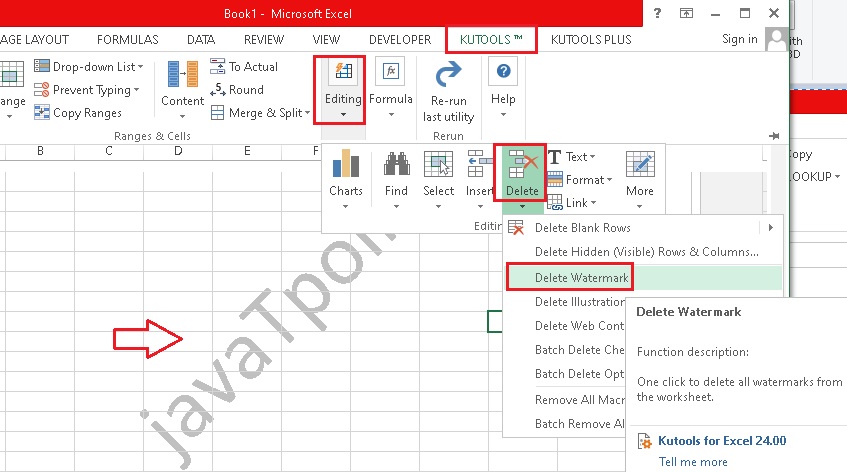Click the Sign in link
The image size is (847, 472).
(x=740, y=39)
